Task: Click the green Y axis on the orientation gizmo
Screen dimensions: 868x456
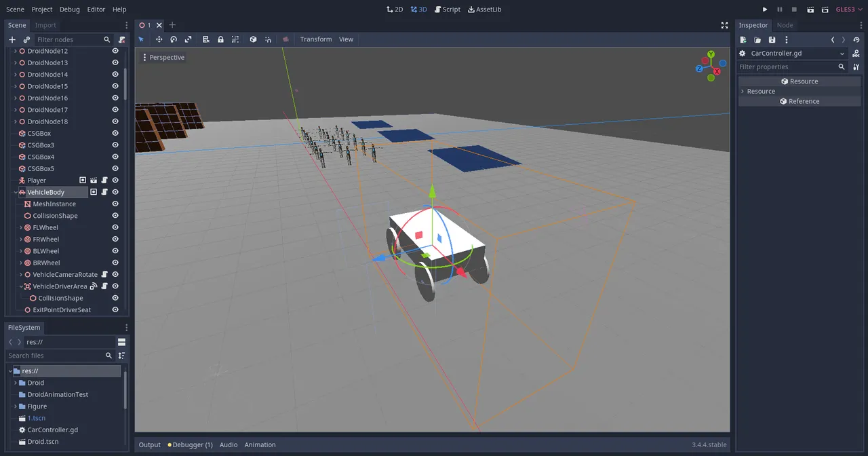Action: coord(711,53)
